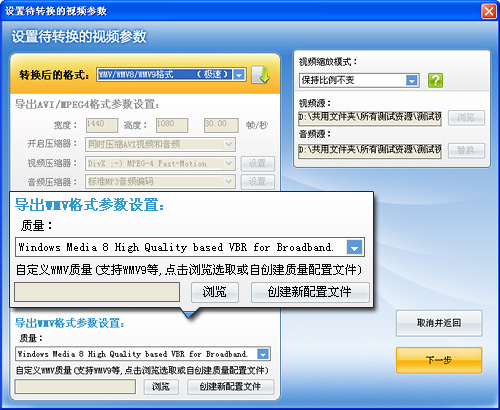Click the 视频源 video source path field
The image size is (500, 410).
click(370, 118)
